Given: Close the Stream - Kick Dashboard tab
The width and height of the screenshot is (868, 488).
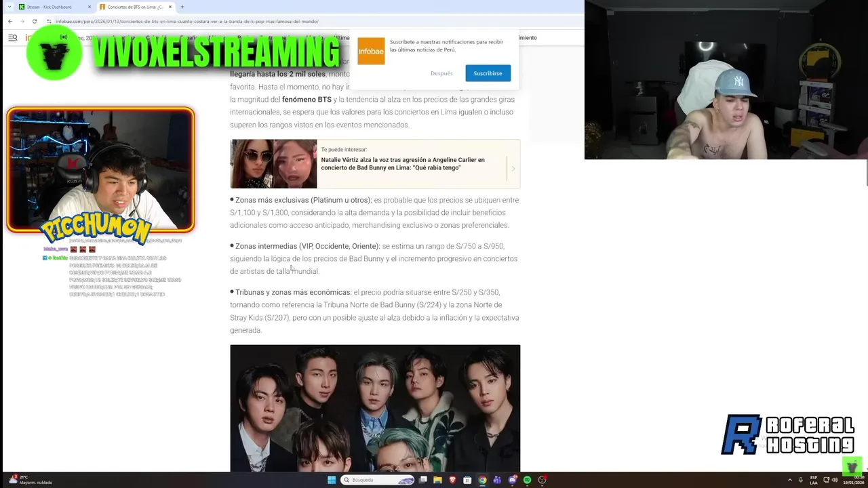Looking at the screenshot, I should point(90,7).
